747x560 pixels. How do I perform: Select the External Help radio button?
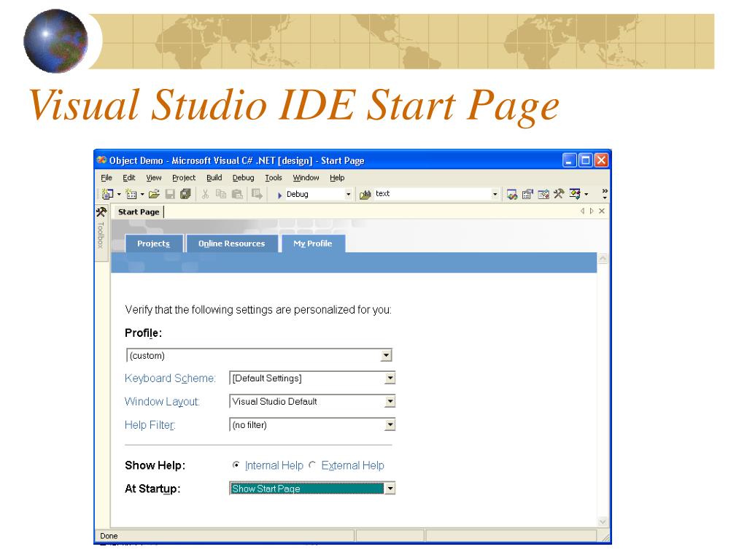(x=312, y=464)
